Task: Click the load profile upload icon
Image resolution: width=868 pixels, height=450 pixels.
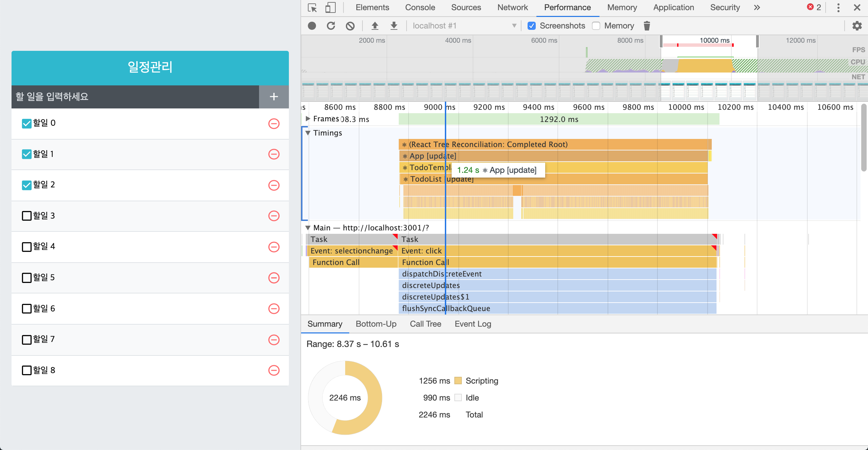Action: click(375, 26)
